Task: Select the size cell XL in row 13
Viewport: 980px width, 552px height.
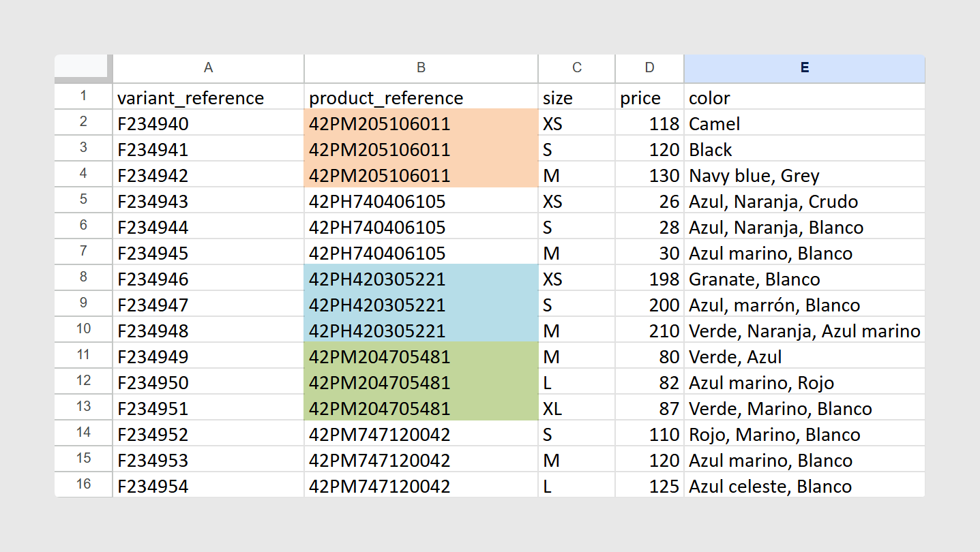Action: [576, 408]
